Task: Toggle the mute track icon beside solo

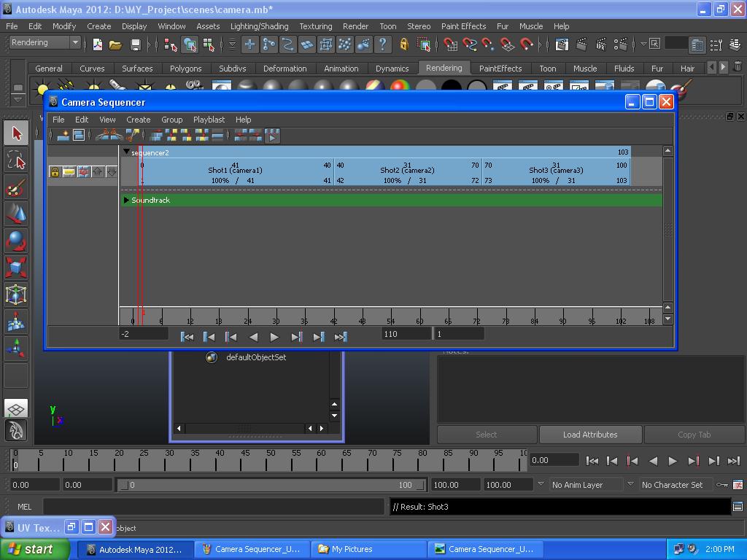Action: [83, 171]
